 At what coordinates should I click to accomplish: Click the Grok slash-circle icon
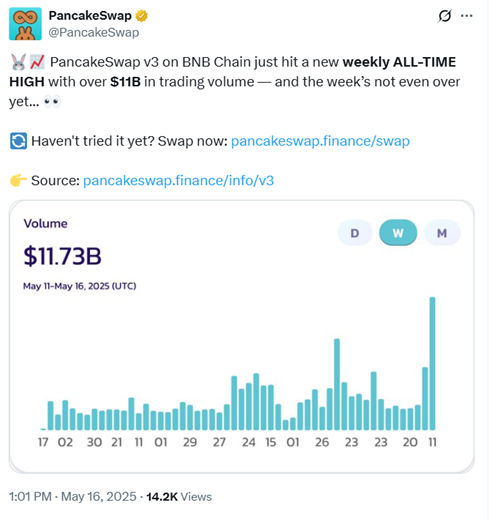[445, 16]
